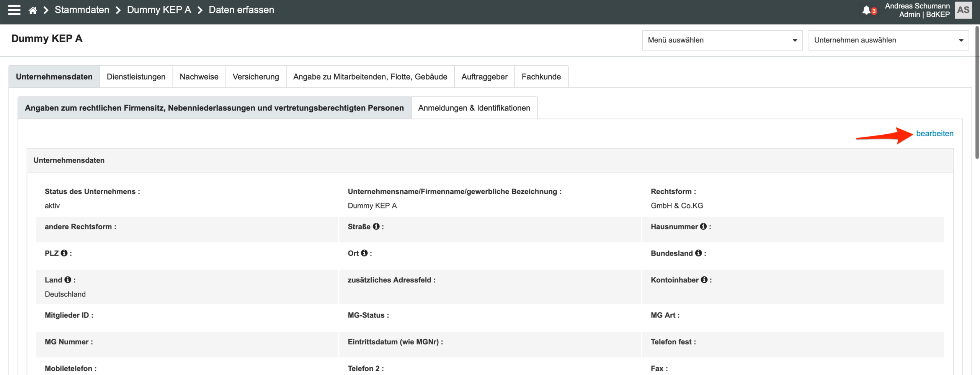Click the MG-Status label
This screenshot has width=980, height=375.
(x=368, y=315)
